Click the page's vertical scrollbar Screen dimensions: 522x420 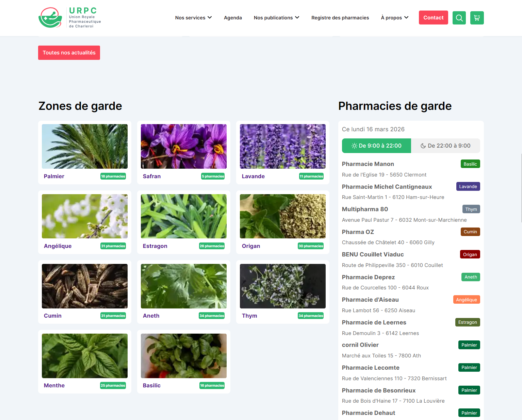(x=521, y=188)
